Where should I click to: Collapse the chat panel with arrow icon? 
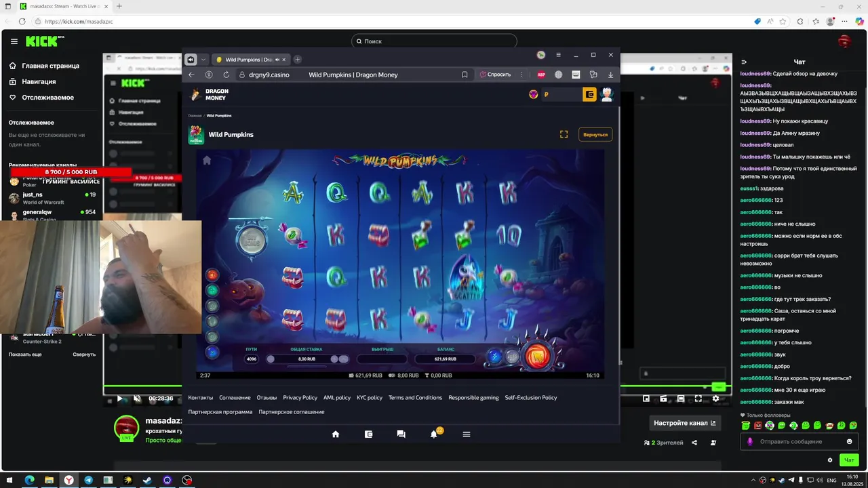(744, 62)
